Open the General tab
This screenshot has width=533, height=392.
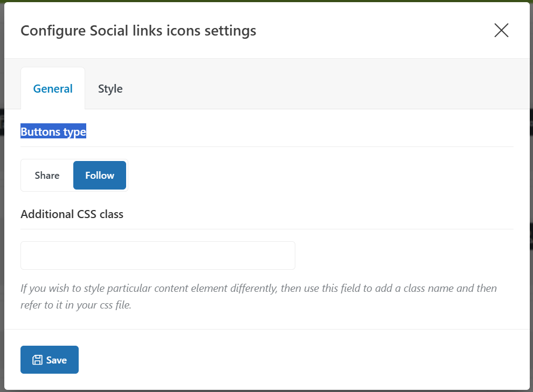[x=53, y=89]
